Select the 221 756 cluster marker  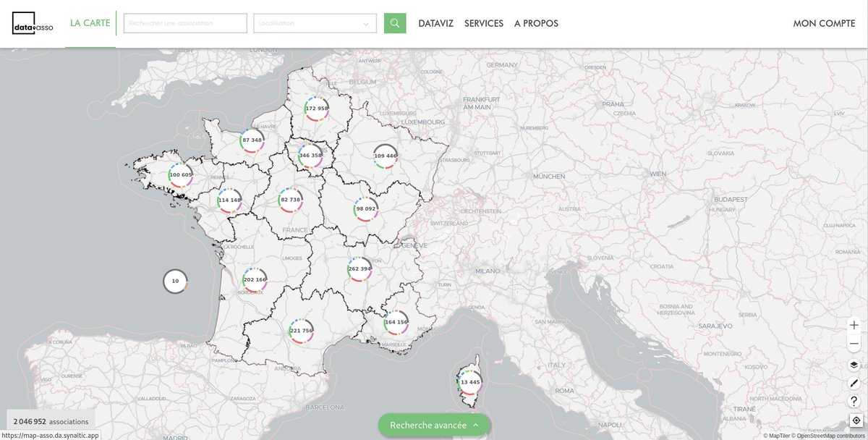(301, 331)
